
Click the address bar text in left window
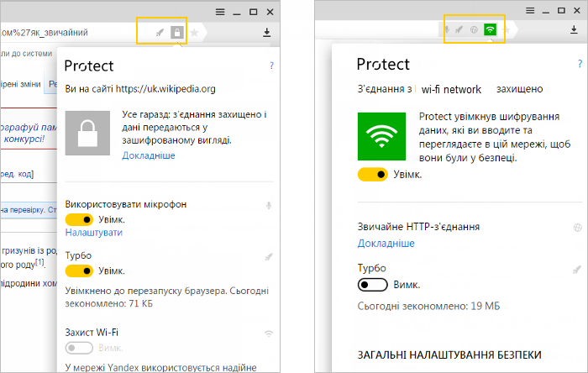click(45, 33)
